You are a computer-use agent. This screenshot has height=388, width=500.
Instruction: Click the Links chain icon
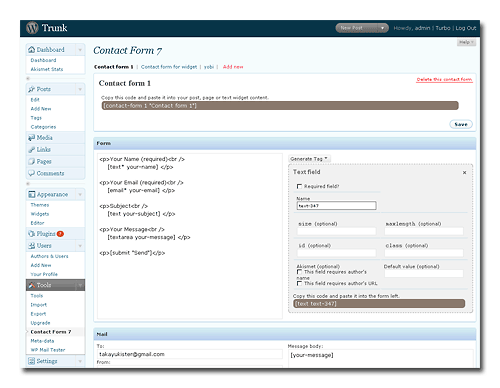click(x=32, y=149)
